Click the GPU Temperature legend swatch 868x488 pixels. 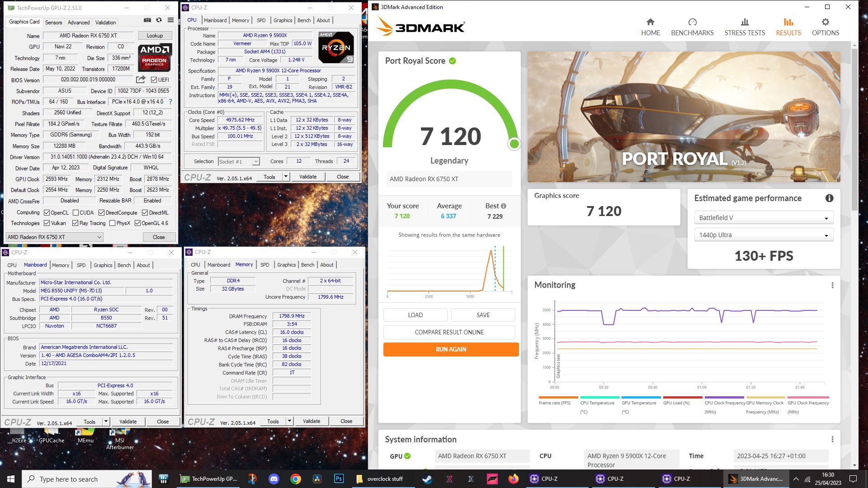[x=642, y=398]
